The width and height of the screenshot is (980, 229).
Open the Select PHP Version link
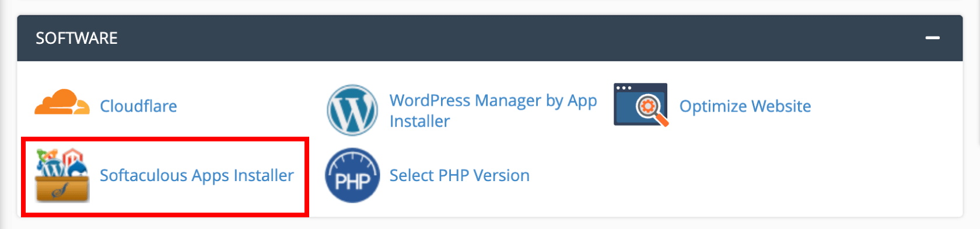pos(459,175)
